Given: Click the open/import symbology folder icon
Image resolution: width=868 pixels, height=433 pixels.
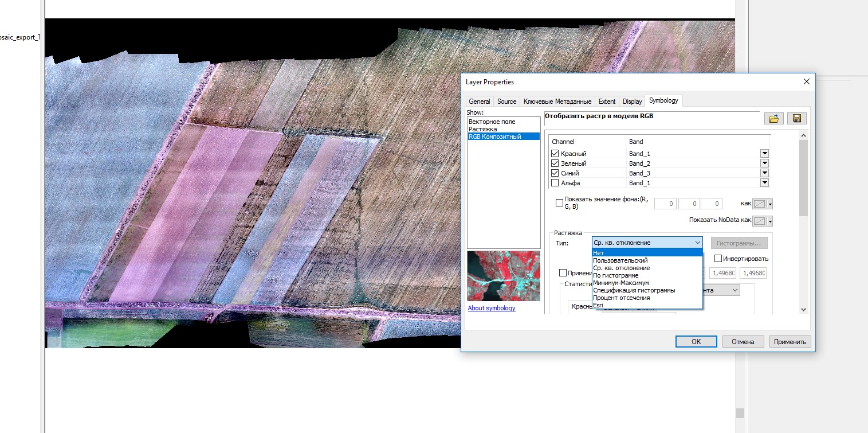Looking at the screenshot, I should click(773, 119).
